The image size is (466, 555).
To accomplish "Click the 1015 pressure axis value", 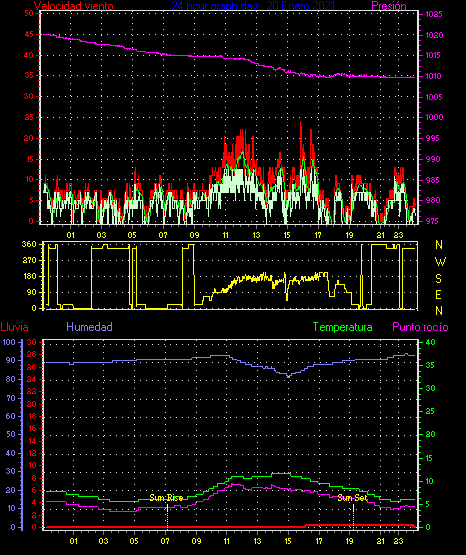I will point(434,55).
